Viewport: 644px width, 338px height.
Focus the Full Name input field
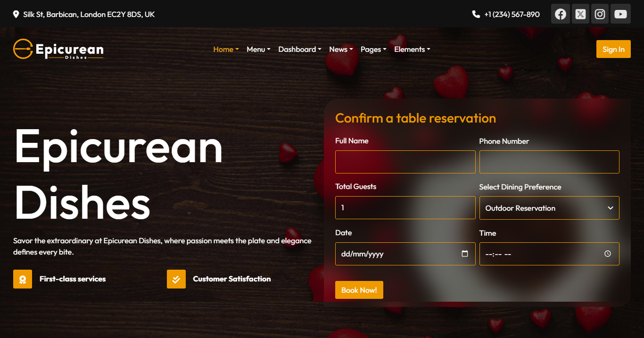tap(405, 162)
